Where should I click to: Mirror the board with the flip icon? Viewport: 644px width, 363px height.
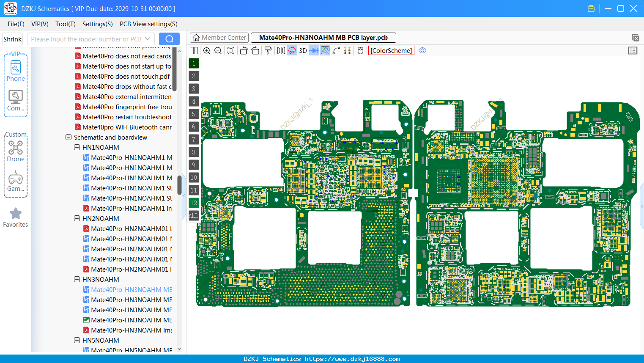tap(281, 50)
